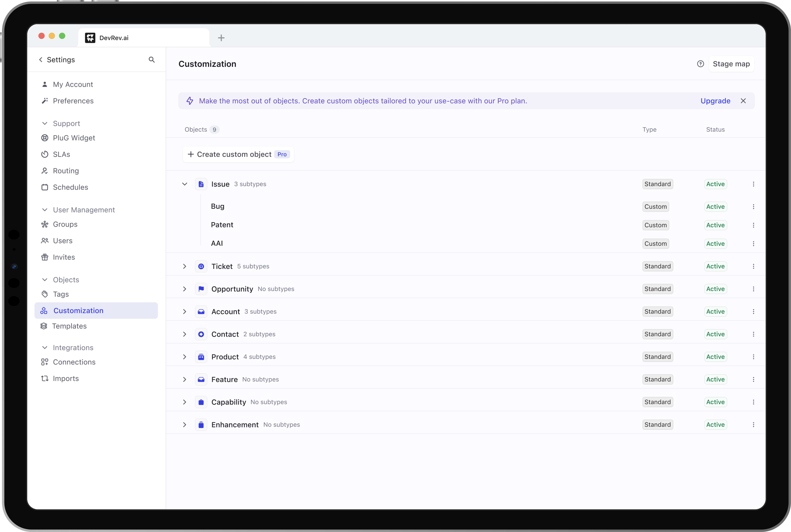Open more options for Bug subtype

[753, 207]
